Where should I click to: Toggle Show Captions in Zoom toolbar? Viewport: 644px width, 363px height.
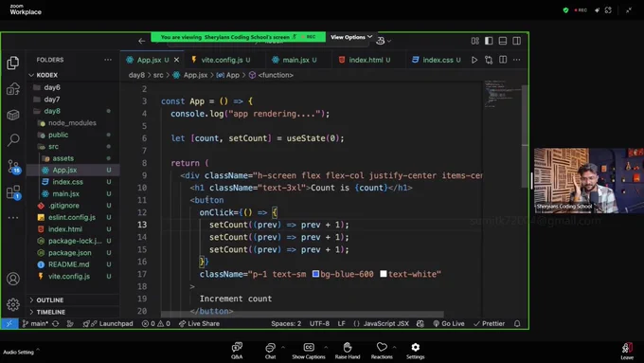[x=309, y=351]
